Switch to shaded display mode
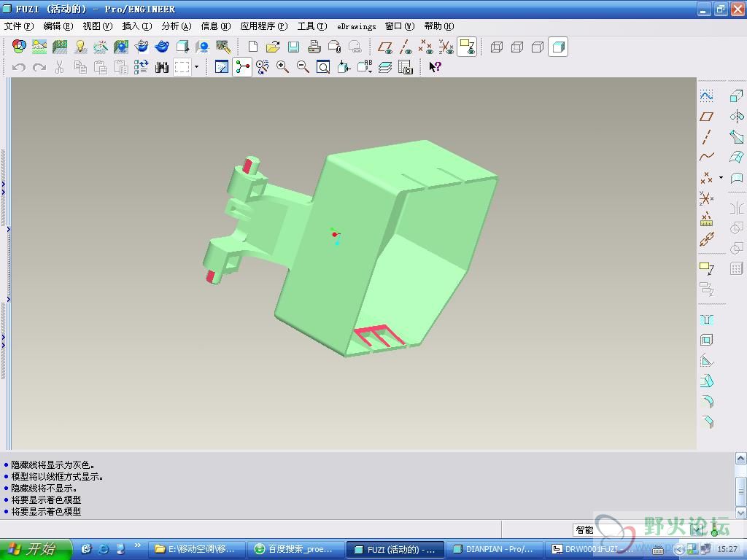This screenshot has width=747, height=560. coord(558,47)
